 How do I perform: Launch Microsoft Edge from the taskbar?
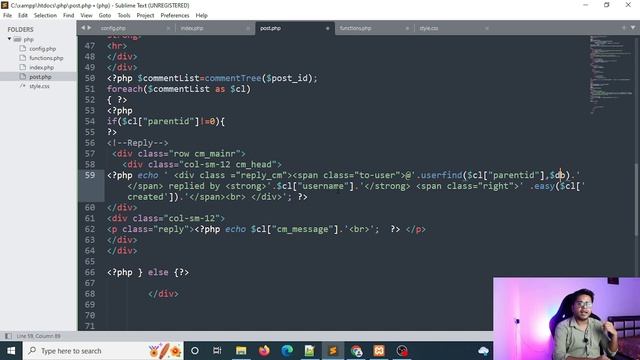coord(287,351)
